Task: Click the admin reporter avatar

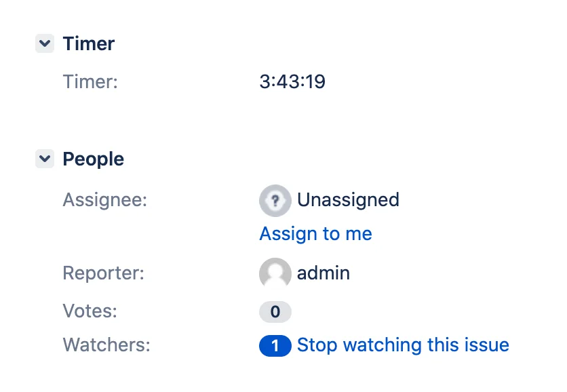Action: [275, 274]
